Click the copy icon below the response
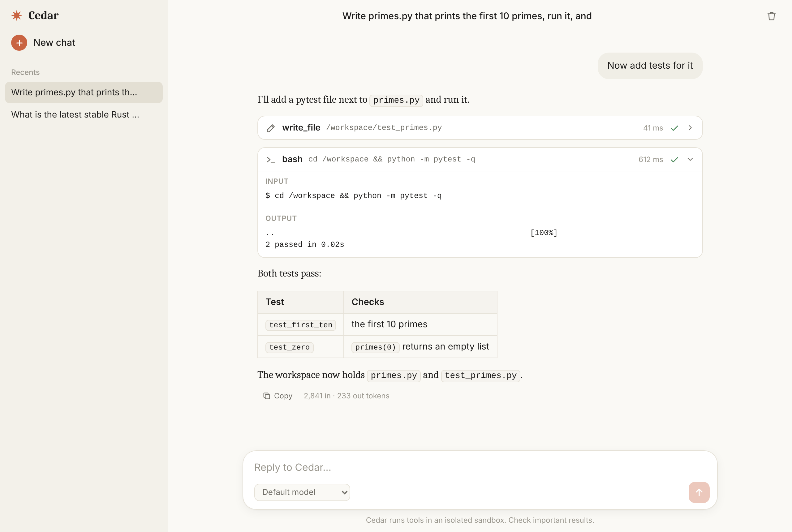Viewport: 792px width, 532px height. click(x=267, y=396)
